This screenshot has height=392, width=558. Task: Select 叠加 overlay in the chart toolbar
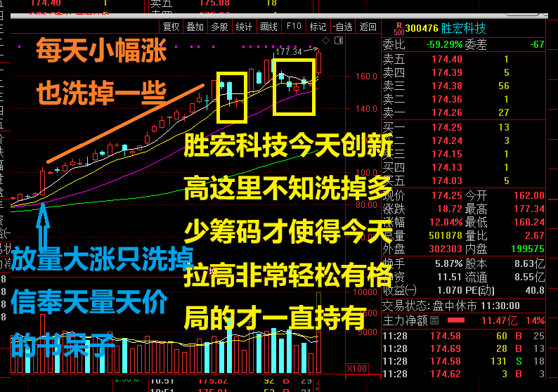[195, 27]
